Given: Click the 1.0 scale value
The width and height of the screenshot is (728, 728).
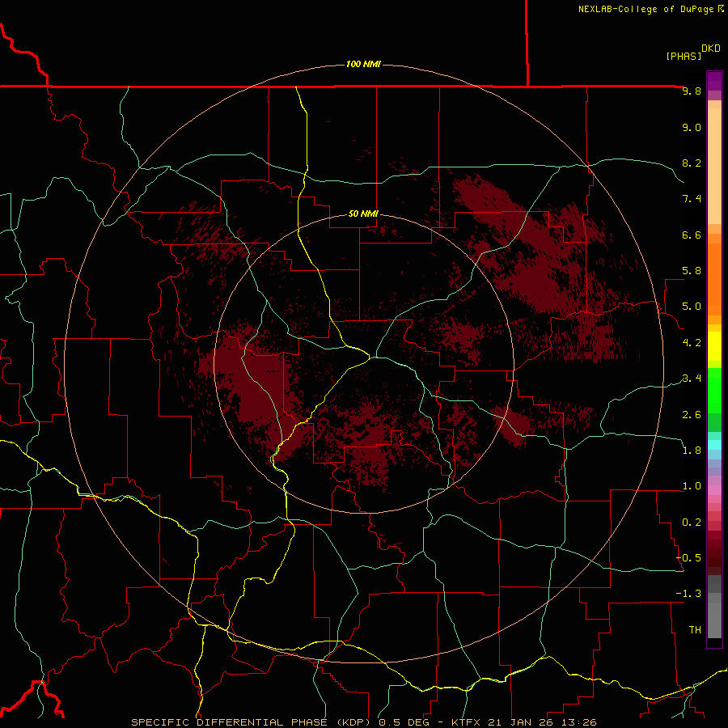Looking at the screenshot, I should click(692, 486).
